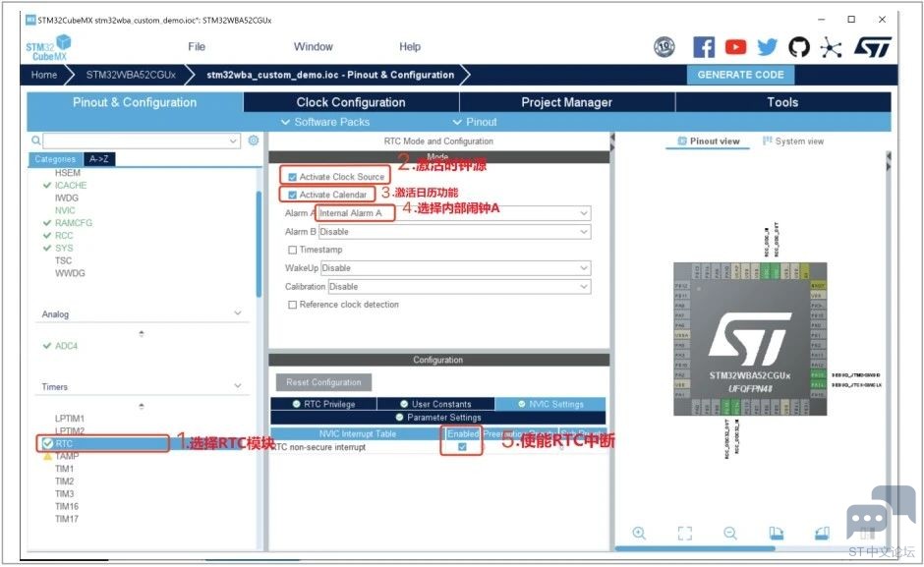Click the categories panel vertical scrollbar
Viewport: 924px width, 567px height.
(259, 245)
